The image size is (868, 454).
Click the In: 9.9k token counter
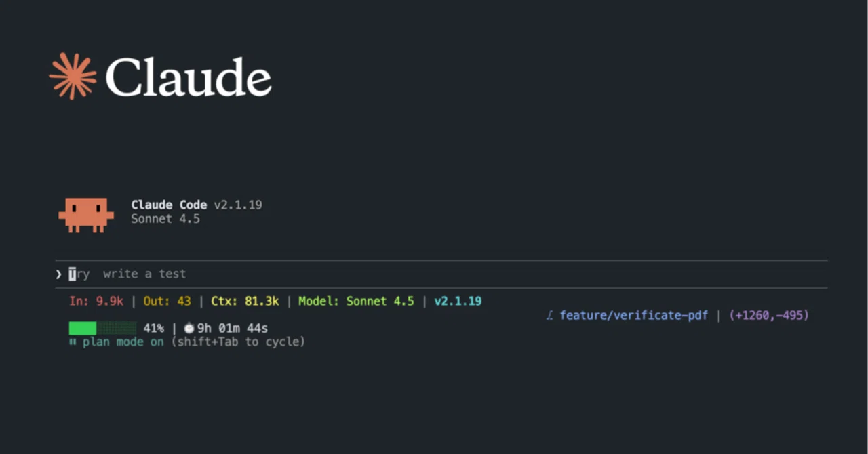[x=96, y=301]
